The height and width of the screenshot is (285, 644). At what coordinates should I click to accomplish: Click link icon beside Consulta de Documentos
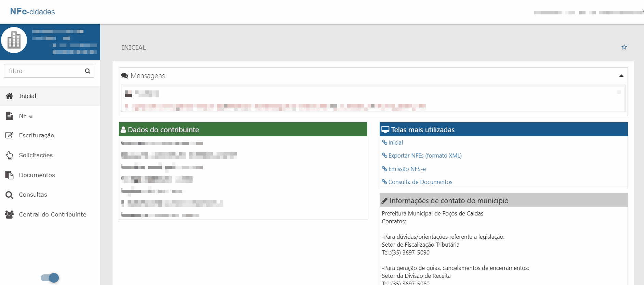385,182
